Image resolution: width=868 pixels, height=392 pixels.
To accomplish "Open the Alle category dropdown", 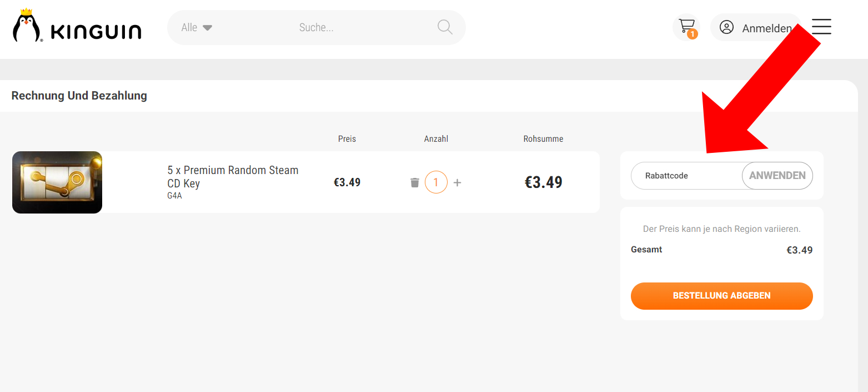I will pos(197,28).
